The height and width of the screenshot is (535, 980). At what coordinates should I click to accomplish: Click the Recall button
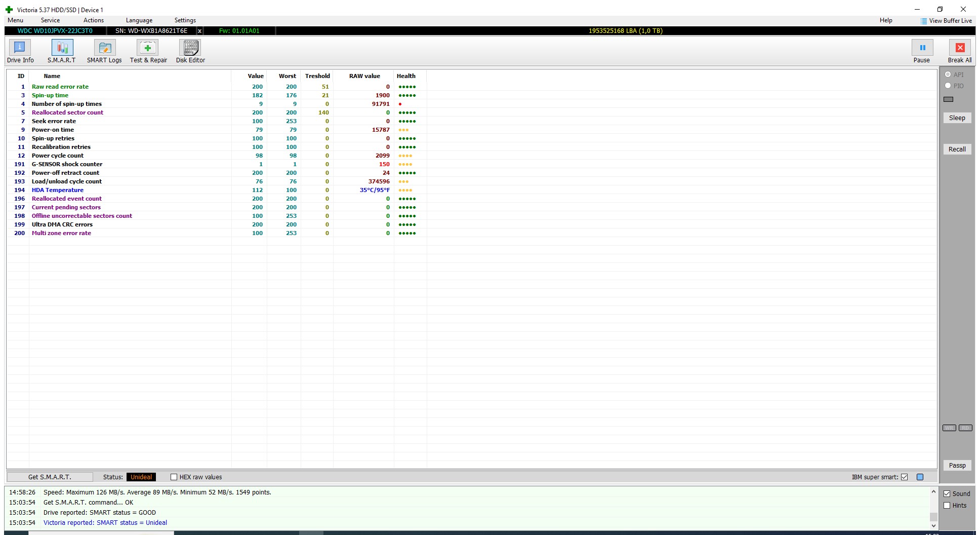(x=957, y=149)
